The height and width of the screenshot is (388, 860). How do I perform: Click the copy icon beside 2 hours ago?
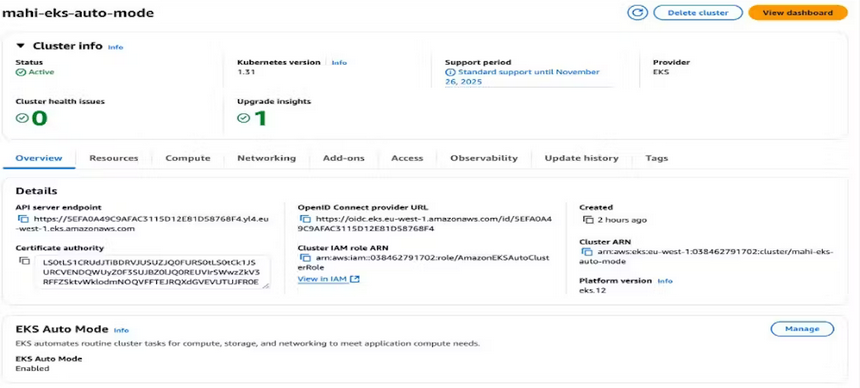point(588,220)
